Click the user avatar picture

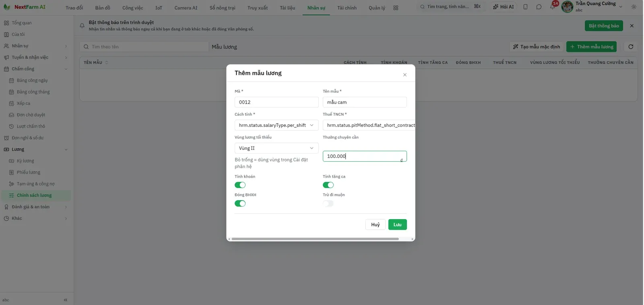[x=567, y=7]
